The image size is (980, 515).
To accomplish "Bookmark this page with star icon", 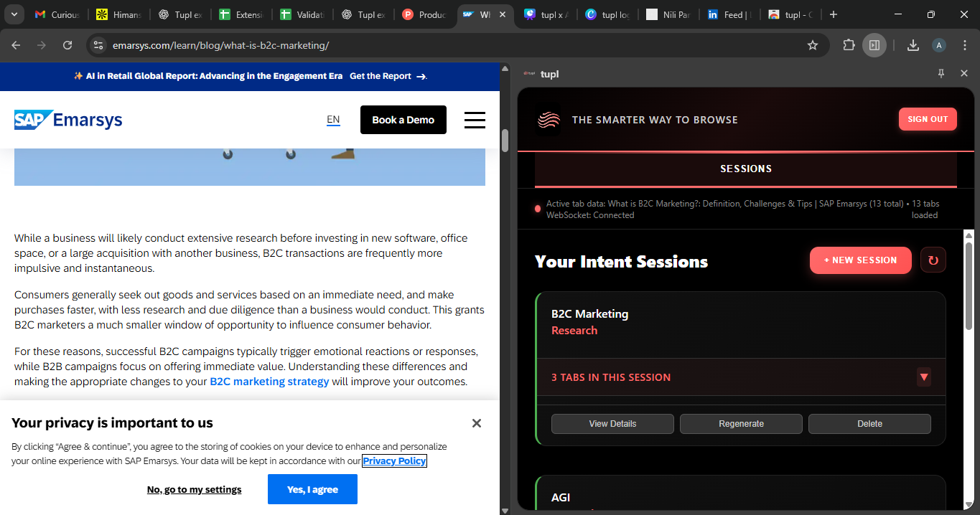I will click(x=813, y=45).
